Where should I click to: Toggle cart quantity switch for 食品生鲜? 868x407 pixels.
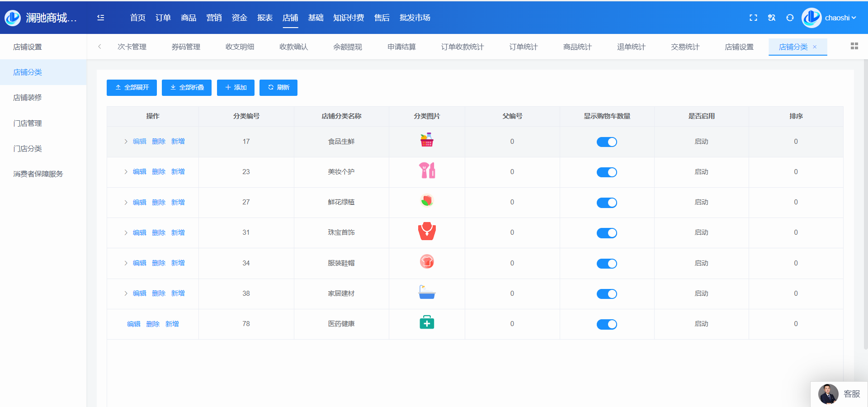pos(606,142)
